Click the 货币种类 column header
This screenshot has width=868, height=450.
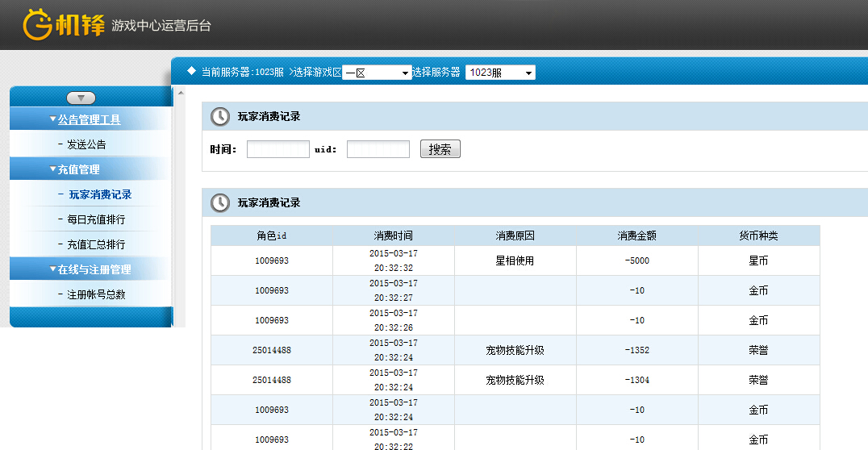point(759,235)
